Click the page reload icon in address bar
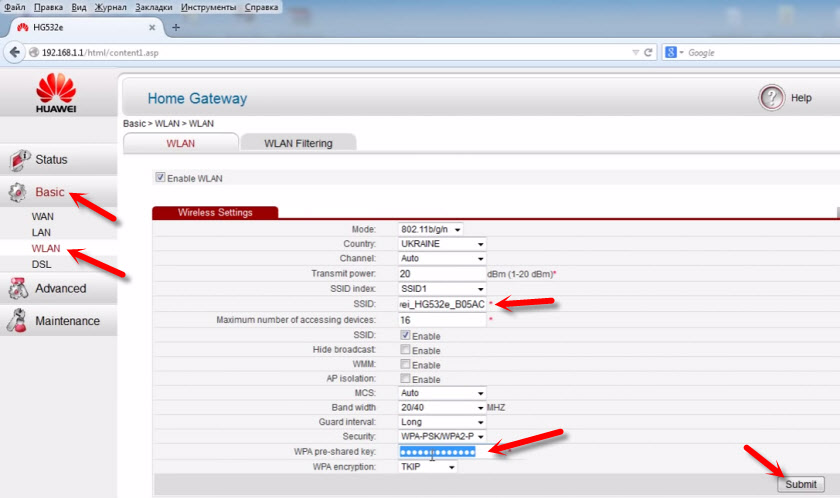The image size is (840, 498). [648, 52]
